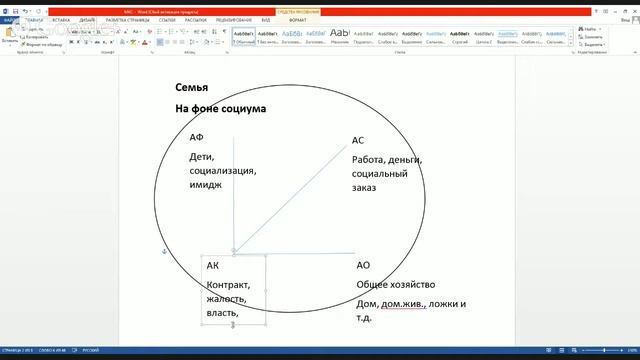Screen dimensions: 640x360
Task: Click Копировать in the clipboard group
Action: (x=34, y=37)
